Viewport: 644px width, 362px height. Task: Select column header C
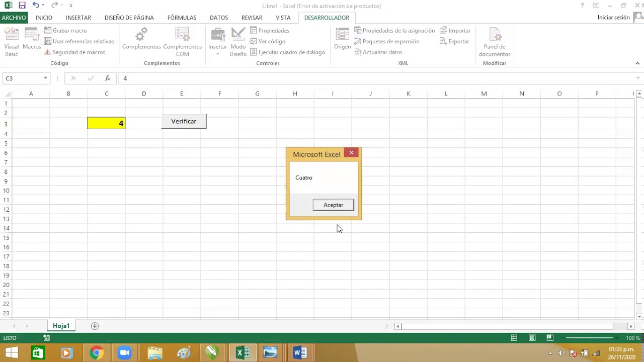click(x=106, y=94)
